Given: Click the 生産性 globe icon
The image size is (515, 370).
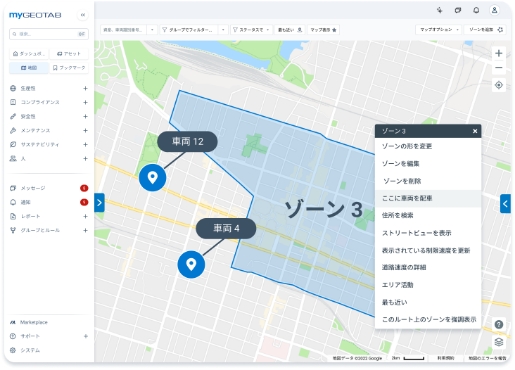Looking at the screenshot, I should click(x=13, y=88).
